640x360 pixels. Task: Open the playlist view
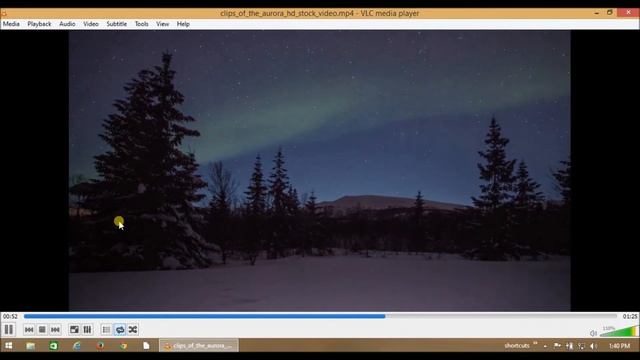tap(107, 329)
